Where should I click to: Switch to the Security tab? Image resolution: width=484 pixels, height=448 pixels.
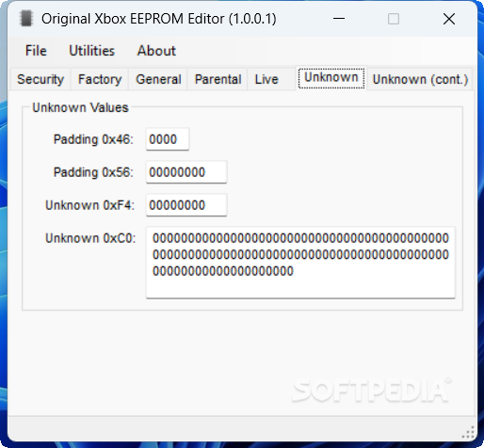40,79
